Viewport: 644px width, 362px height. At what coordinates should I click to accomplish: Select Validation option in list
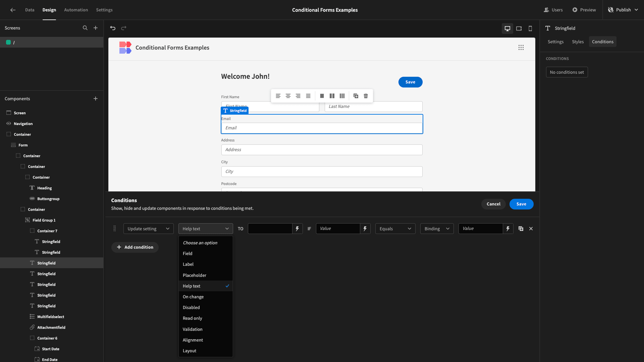[x=206, y=329]
